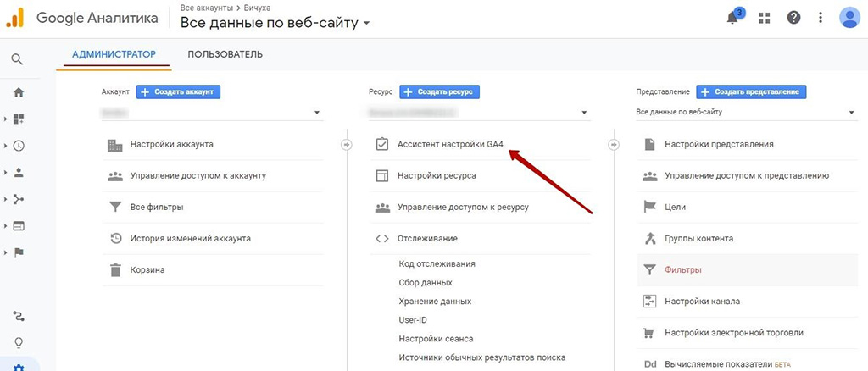The height and width of the screenshot is (371, 868).
Task: Open Хранение данных submenu item
Action: pyautogui.click(x=435, y=302)
